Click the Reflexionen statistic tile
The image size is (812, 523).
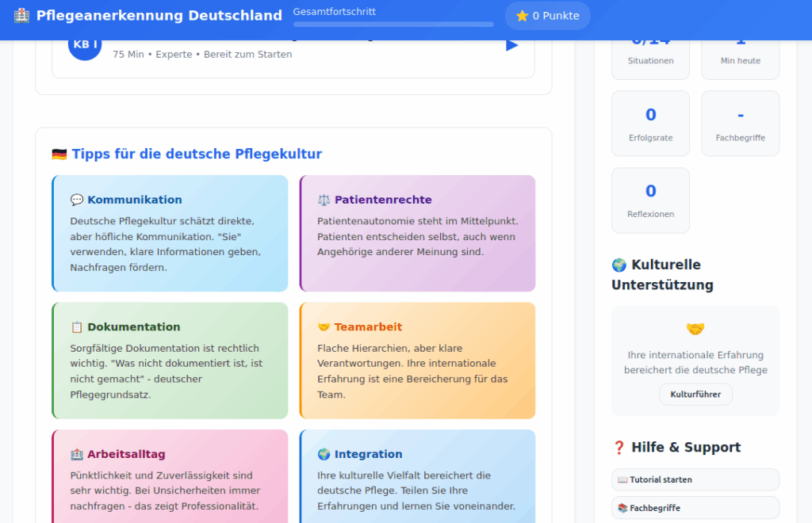pos(650,200)
